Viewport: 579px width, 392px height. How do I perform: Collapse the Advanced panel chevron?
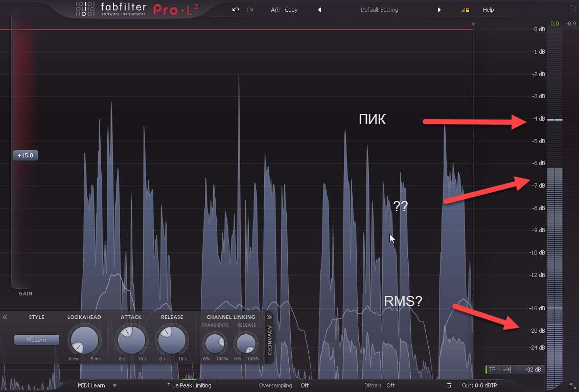[x=269, y=317]
